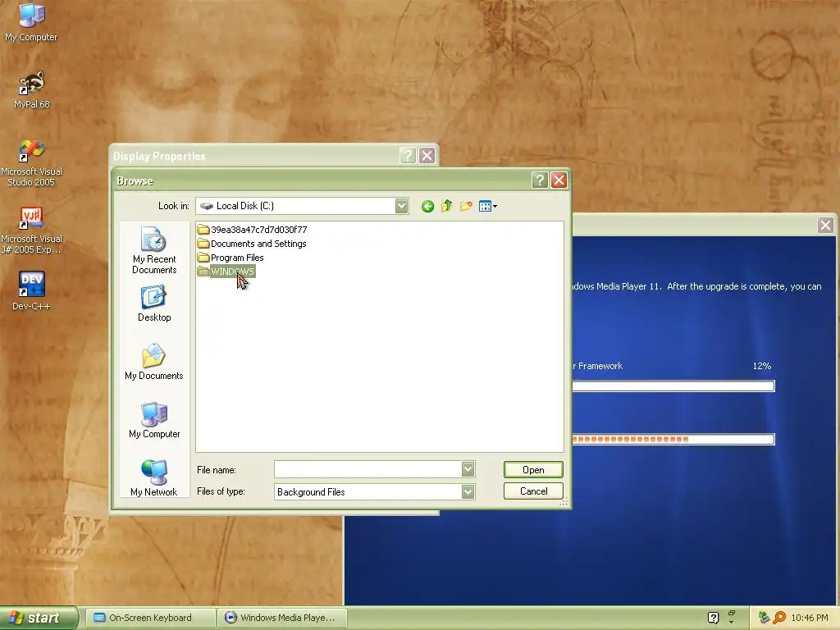Screen dimensions: 840x630
Task: Close the Display Properties window
Action: pyautogui.click(x=427, y=155)
